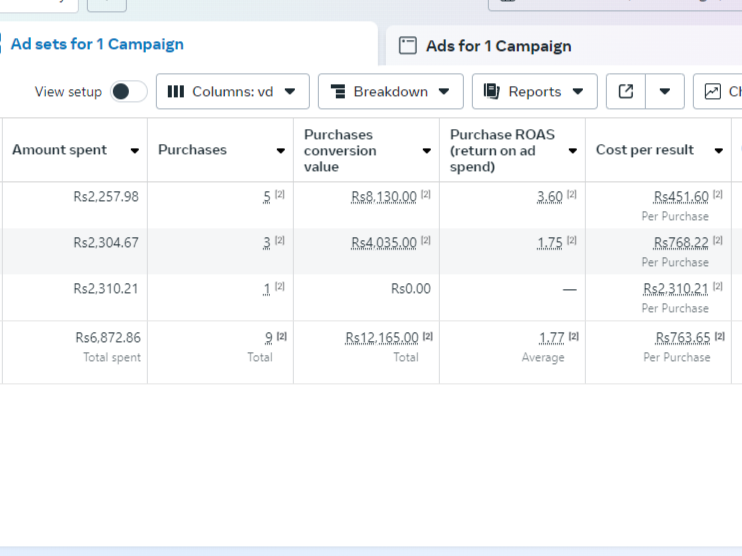This screenshot has height=556, width=742.
Task: Click footnote marker next to 3.60 ROAS
Action: coord(572,195)
